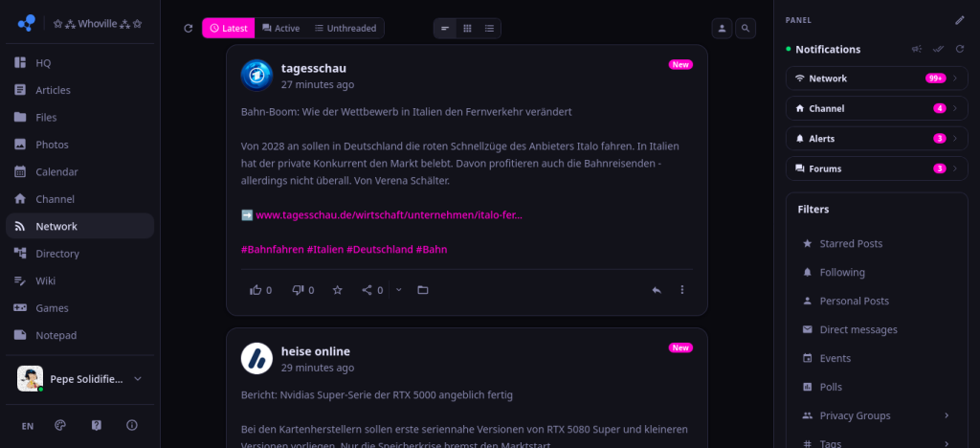Change language via the EN button
Screen dimensions: 980x448
[28, 426]
